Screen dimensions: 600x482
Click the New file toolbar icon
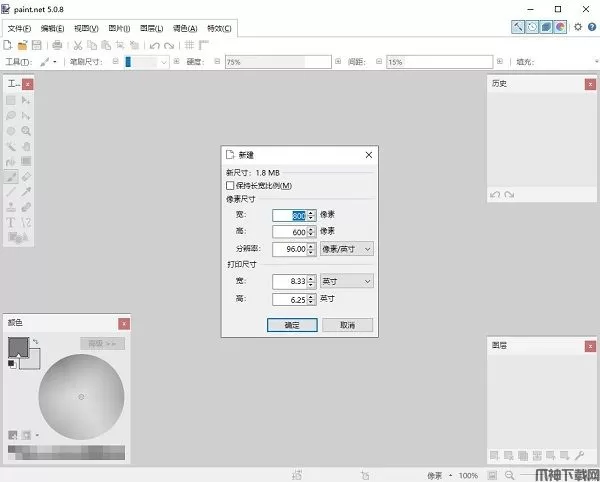point(8,45)
